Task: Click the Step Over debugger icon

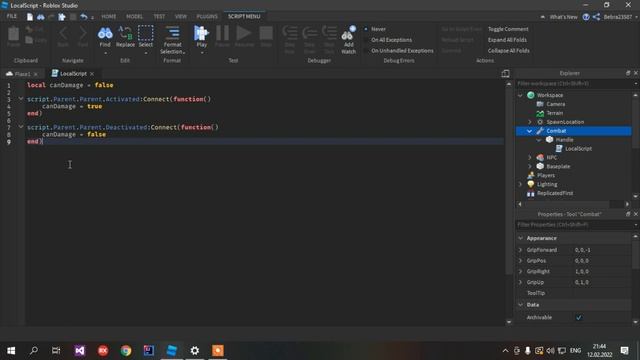Action: (x=309, y=33)
